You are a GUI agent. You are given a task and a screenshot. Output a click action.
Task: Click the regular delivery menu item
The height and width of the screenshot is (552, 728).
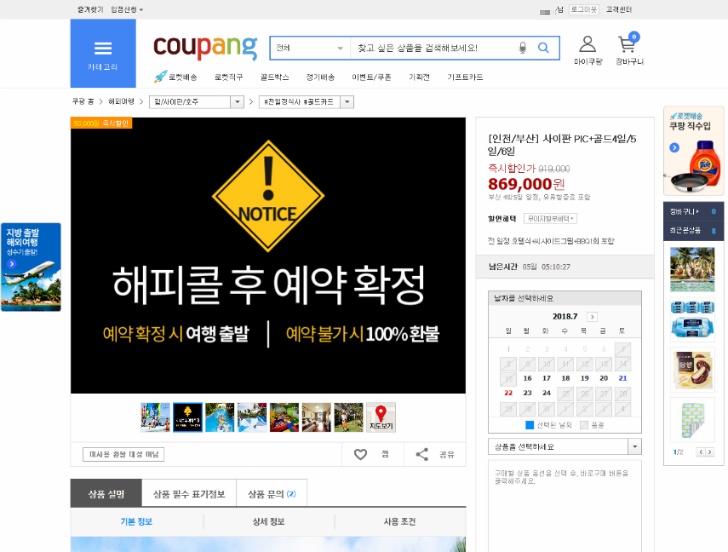coord(320,77)
